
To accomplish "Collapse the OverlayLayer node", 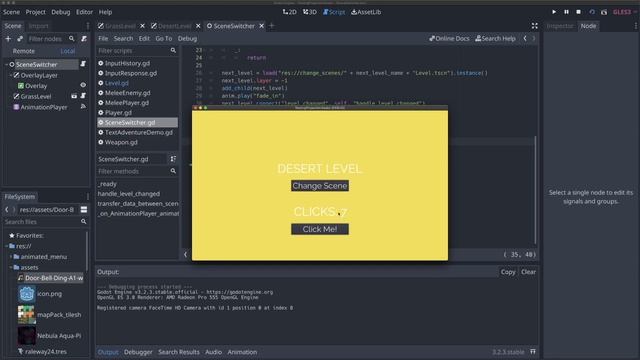I will (11, 76).
